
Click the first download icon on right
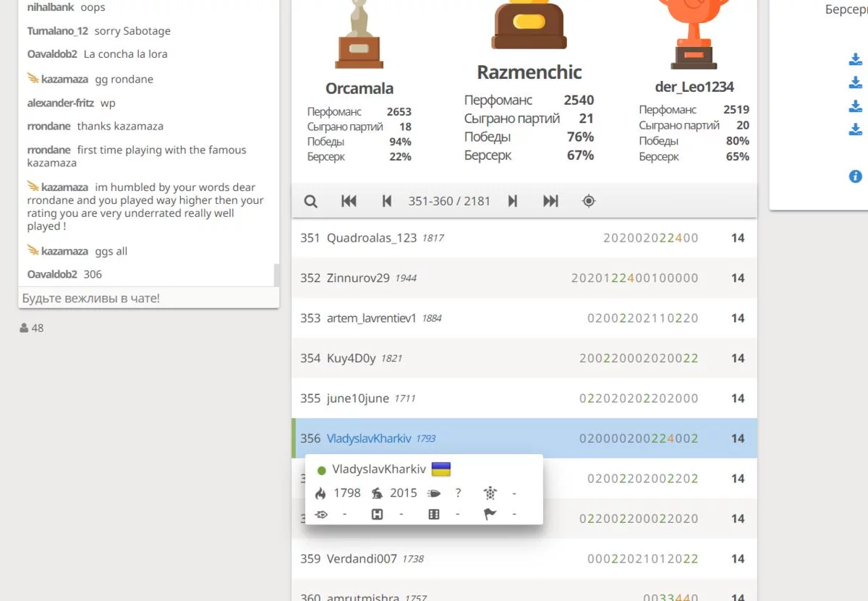tap(855, 60)
